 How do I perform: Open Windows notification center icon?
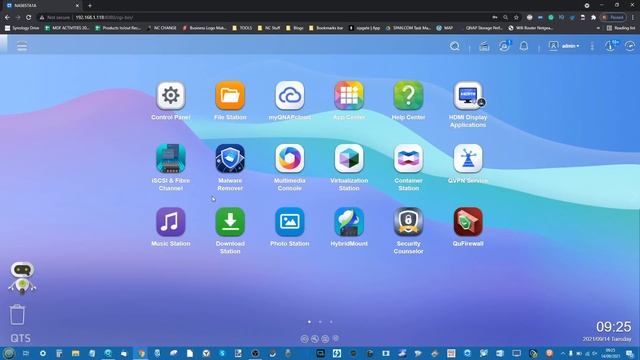point(630,353)
